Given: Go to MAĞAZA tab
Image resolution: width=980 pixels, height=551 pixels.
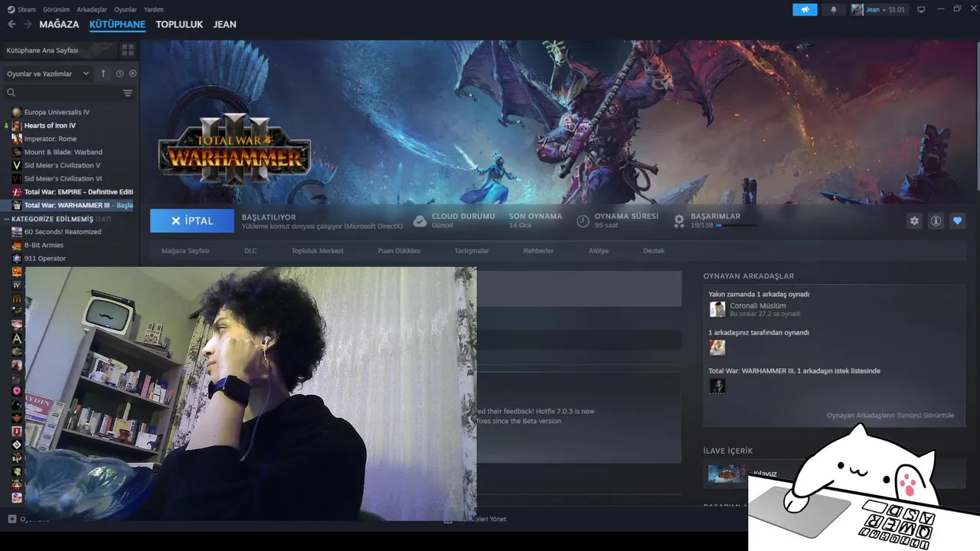Looking at the screenshot, I should (x=59, y=24).
